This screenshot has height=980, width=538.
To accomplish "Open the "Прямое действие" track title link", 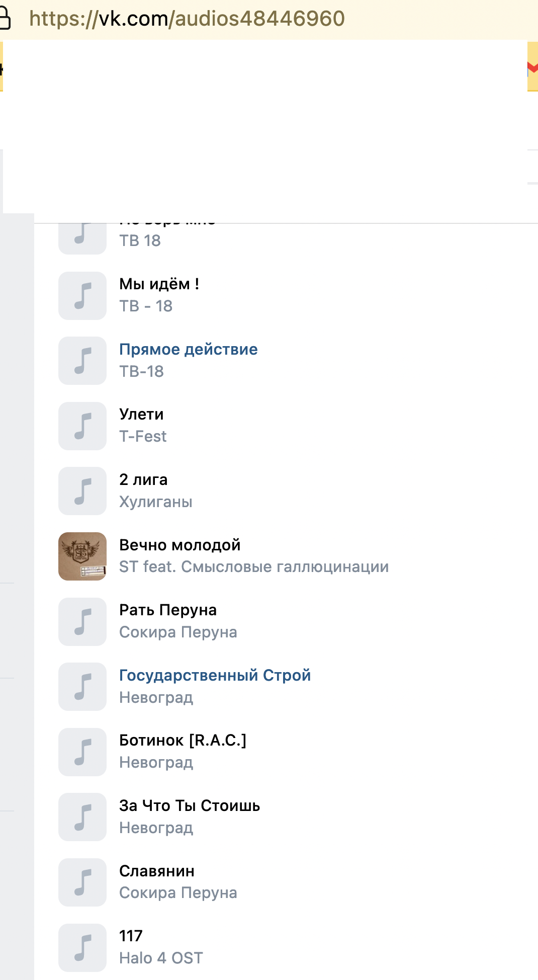I will 188,349.
